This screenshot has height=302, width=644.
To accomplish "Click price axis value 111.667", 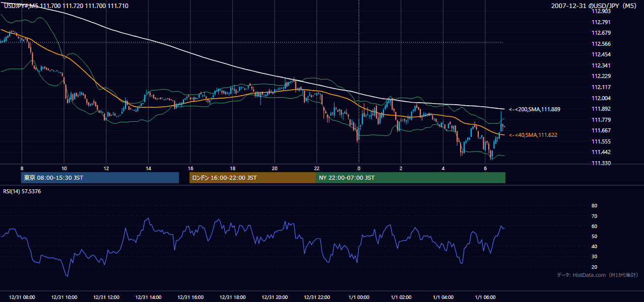I will [x=601, y=130].
